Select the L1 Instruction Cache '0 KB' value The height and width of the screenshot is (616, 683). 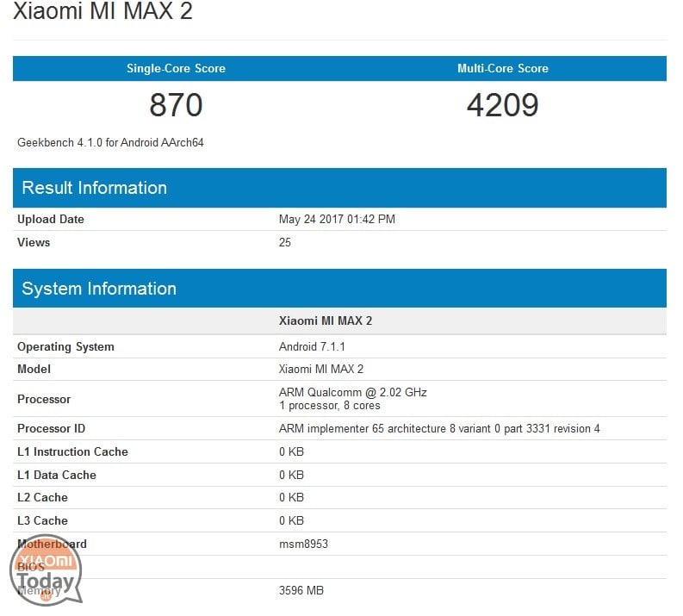[x=291, y=451]
